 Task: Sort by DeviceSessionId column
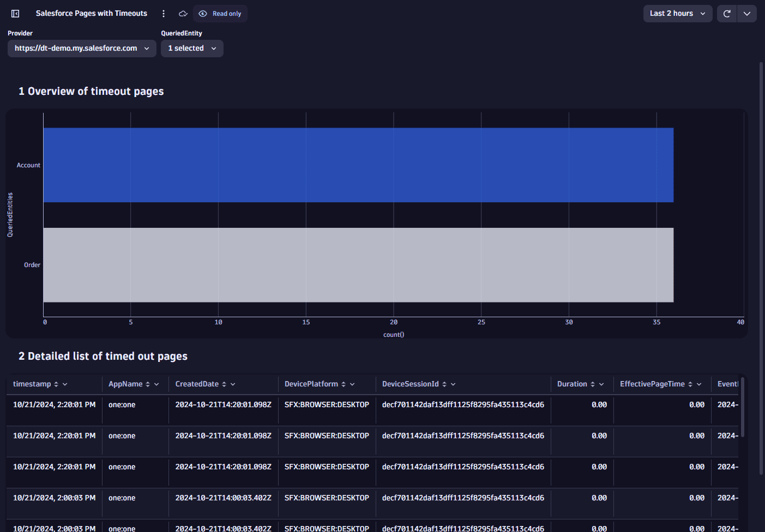tap(444, 384)
